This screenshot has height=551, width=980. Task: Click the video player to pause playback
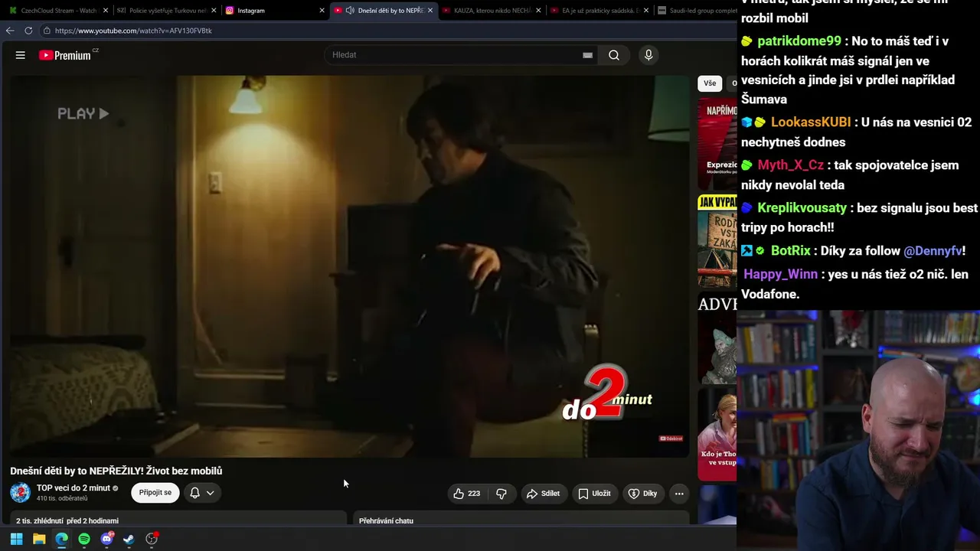point(349,266)
